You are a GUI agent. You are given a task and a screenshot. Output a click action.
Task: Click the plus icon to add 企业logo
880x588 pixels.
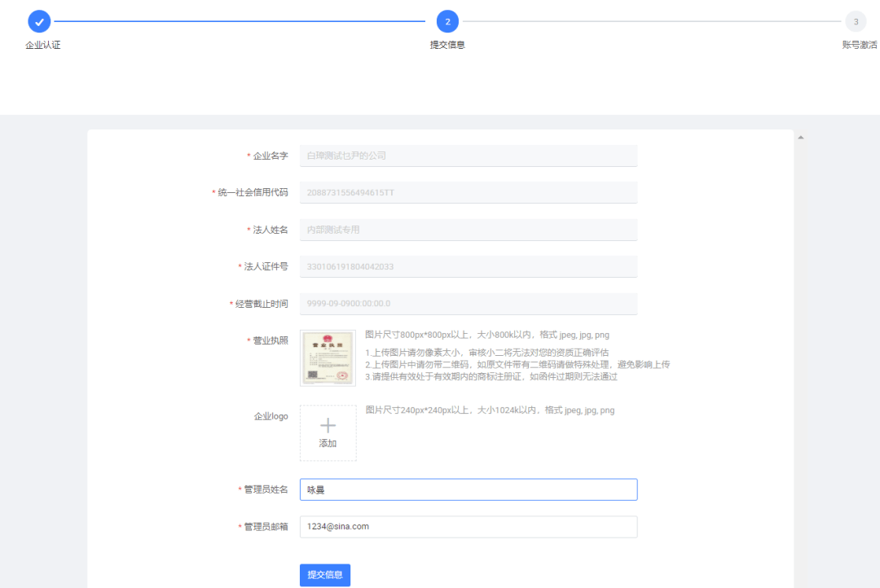tap(328, 425)
